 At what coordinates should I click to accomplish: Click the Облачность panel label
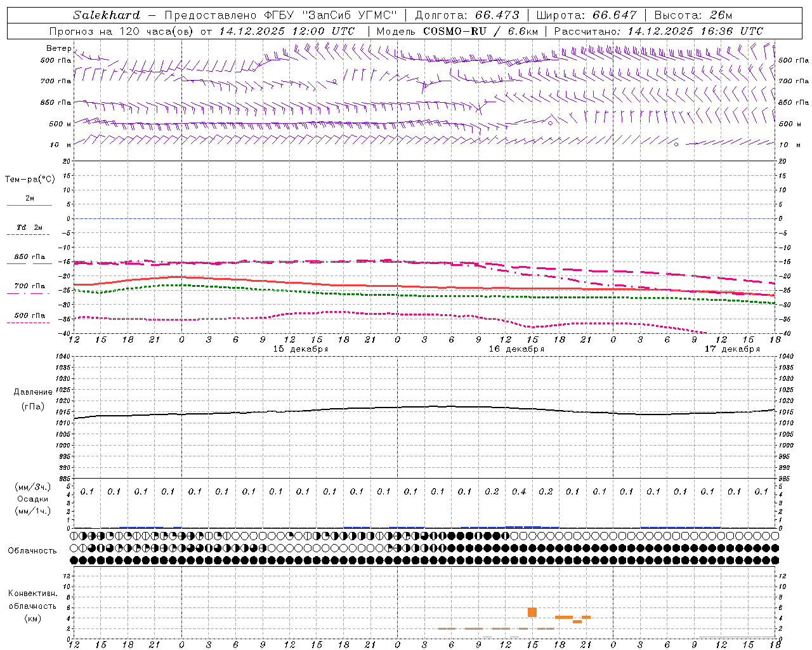click(32, 551)
